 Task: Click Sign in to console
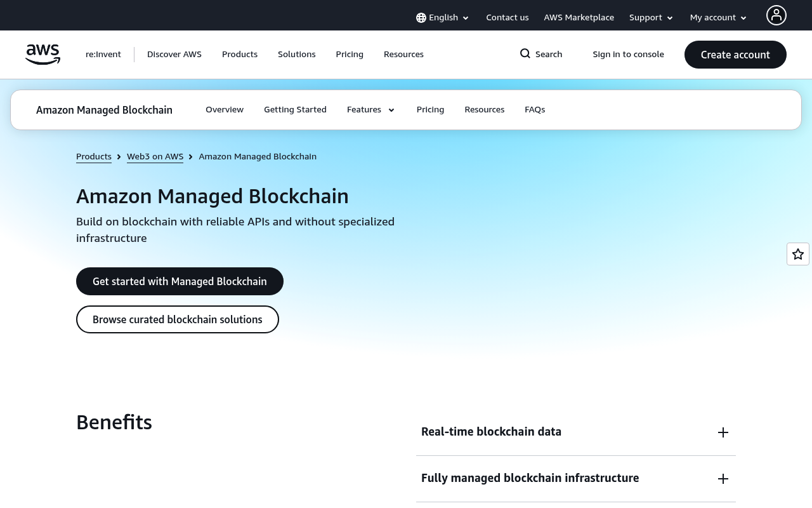[x=629, y=55]
